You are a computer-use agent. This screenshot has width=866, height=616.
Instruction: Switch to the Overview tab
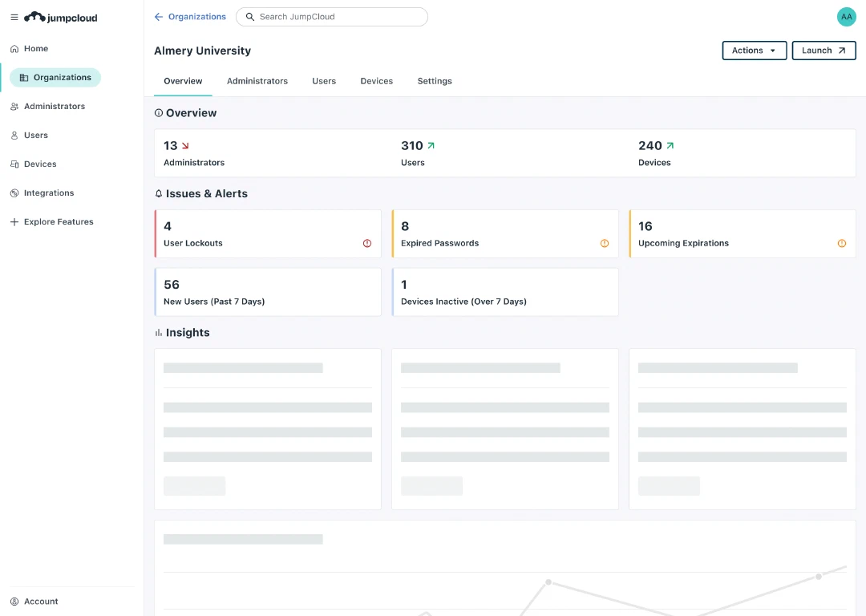(183, 81)
